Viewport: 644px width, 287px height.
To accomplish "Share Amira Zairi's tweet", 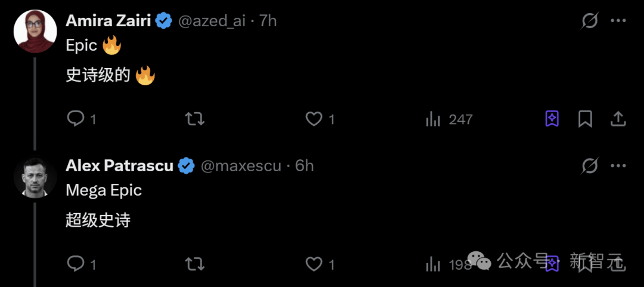I will 618,119.
